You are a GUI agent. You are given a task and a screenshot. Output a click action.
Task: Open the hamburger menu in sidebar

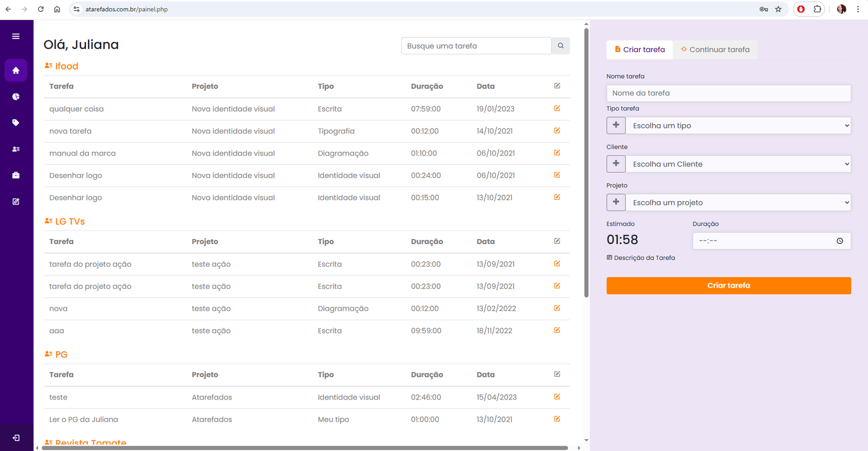tap(16, 36)
